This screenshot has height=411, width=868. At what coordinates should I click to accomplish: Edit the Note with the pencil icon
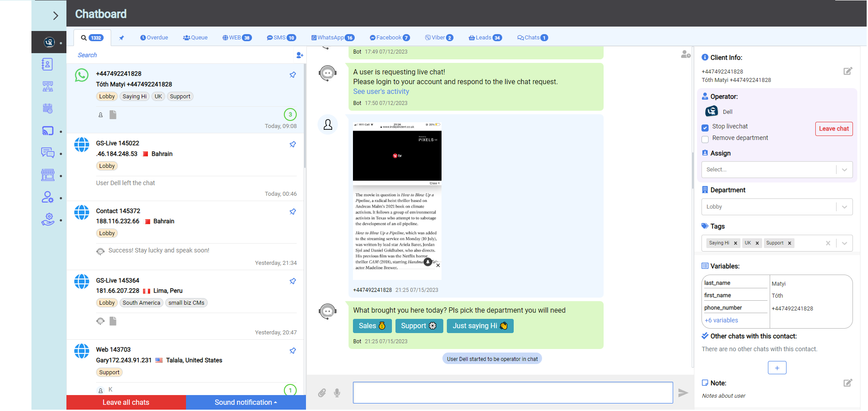click(848, 383)
